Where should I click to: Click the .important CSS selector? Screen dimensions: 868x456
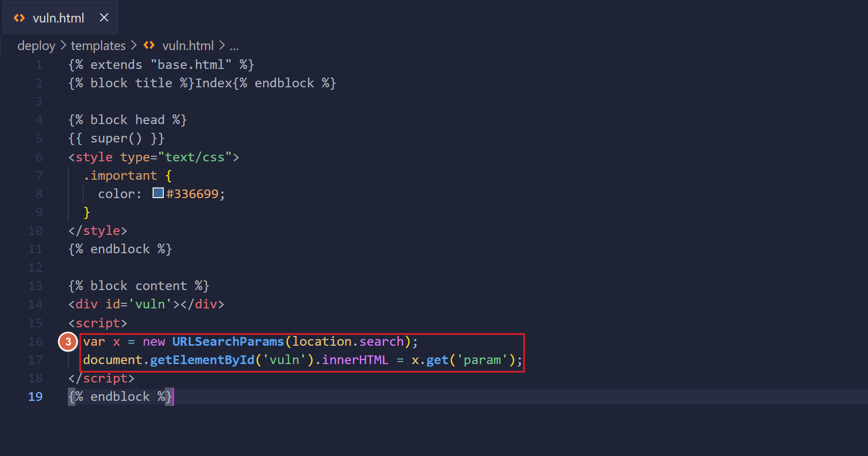(120, 176)
